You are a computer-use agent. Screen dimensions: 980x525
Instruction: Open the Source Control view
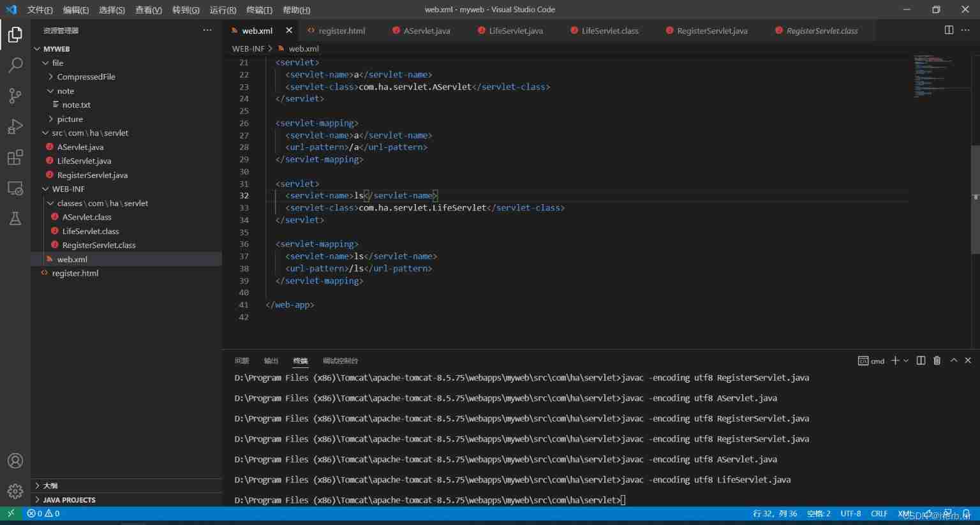(15, 96)
